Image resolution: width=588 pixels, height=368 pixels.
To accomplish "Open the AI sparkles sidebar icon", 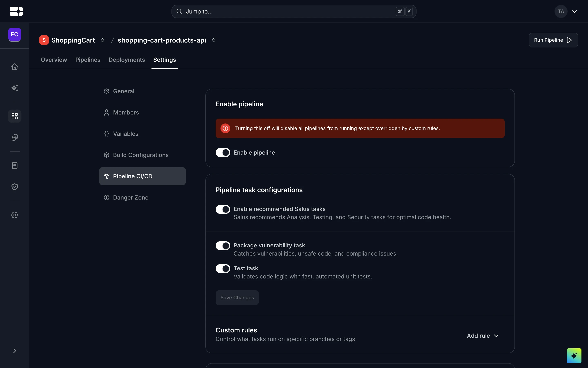I will pyautogui.click(x=14, y=88).
